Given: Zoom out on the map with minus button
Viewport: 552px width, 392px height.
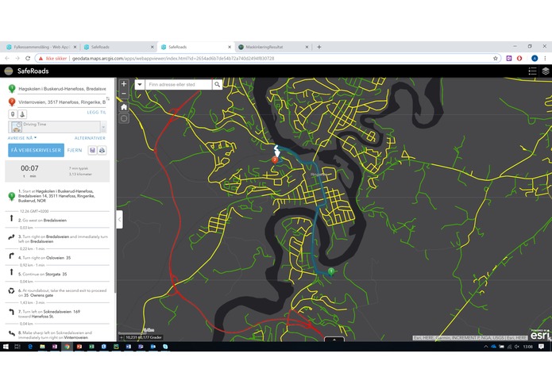Looking at the screenshot, I should coord(124,94).
